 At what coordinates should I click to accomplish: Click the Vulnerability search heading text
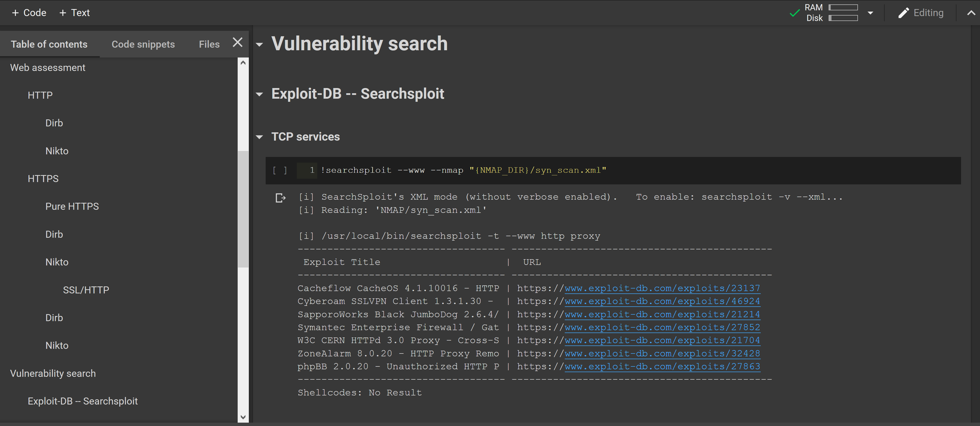(x=359, y=43)
